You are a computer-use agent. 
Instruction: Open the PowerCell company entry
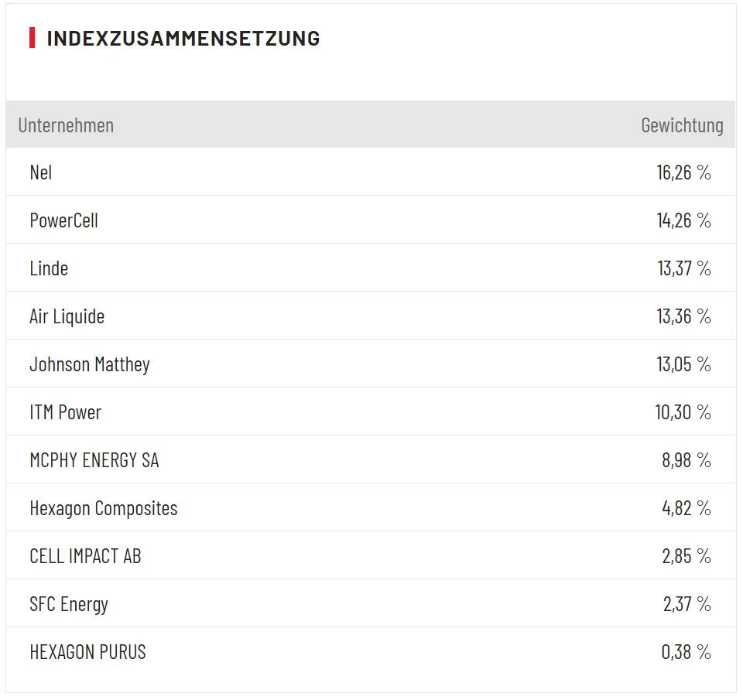click(63, 220)
